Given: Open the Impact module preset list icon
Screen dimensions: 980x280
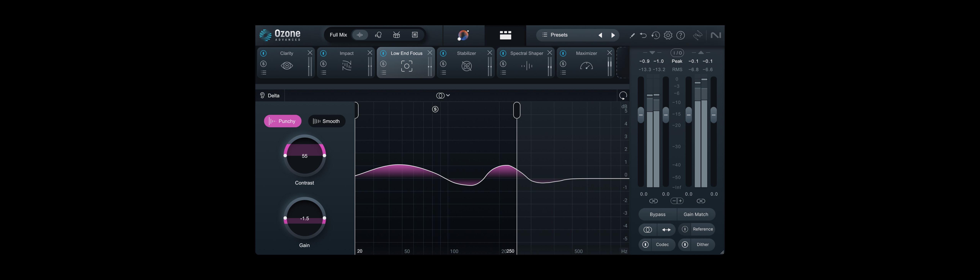Looking at the screenshot, I should (x=323, y=73).
